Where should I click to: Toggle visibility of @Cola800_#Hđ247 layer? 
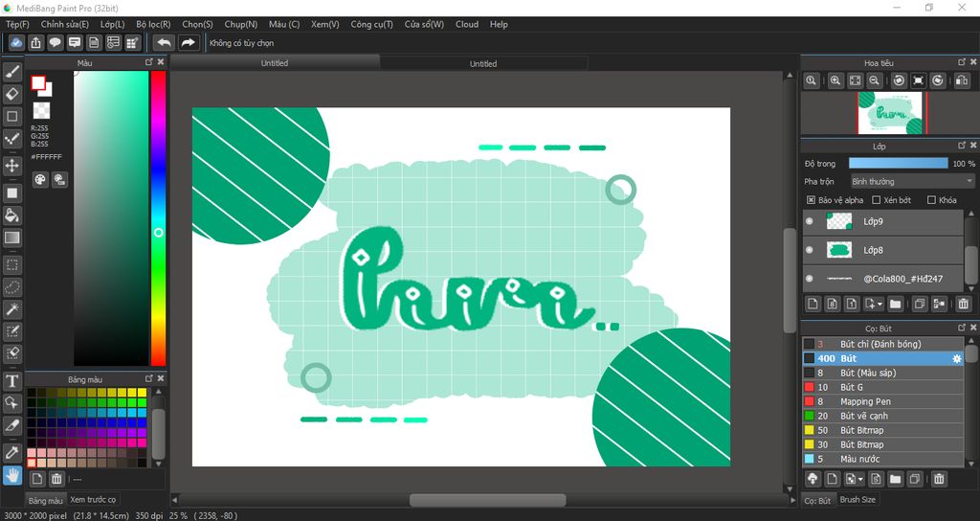(810, 279)
